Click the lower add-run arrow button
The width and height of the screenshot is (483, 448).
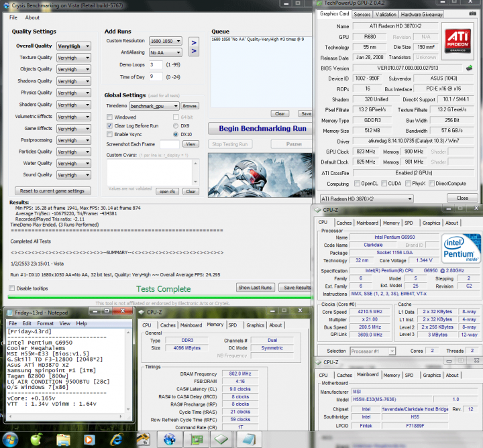[194, 51]
